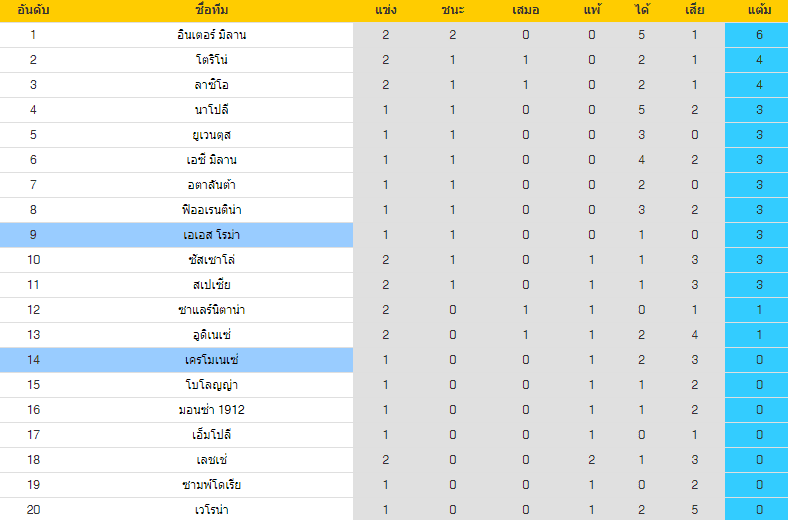Image resolution: width=788 pixels, height=520 pixels.
Task: Click the เสีย column header
Action: 695,10
